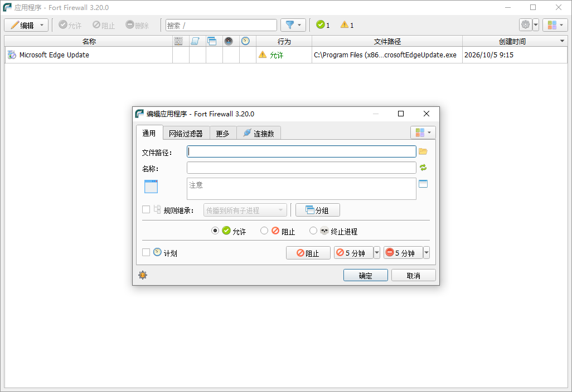Select the 阻止 (block) radio button

[264, 231]
